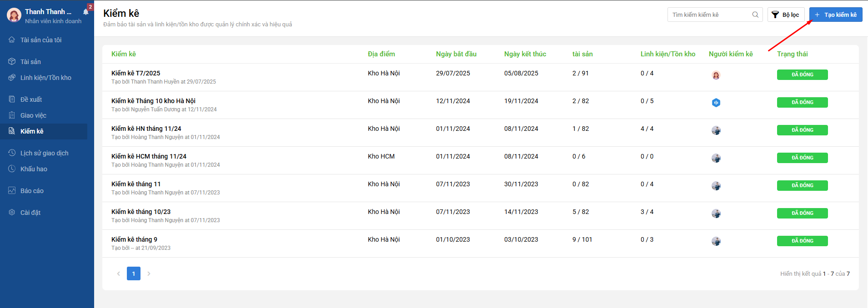
Task: Click the Người kiểm kê column header
Action: pos(731,54)
